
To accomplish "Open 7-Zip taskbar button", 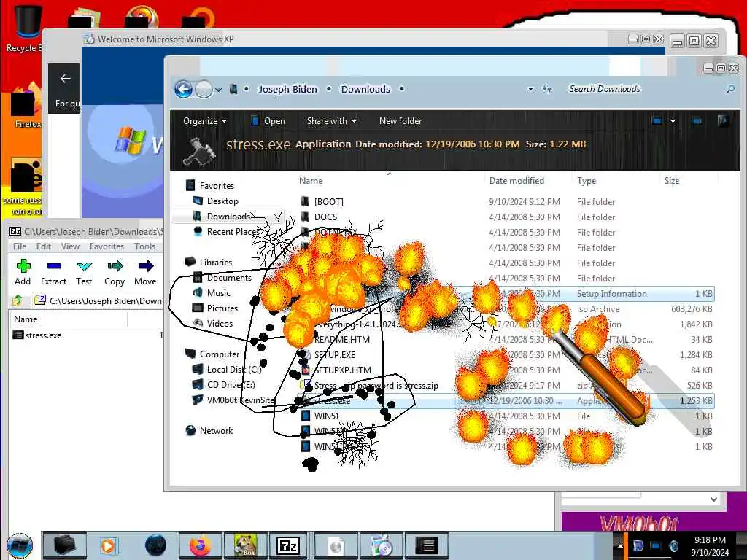I will pos(287,545).
